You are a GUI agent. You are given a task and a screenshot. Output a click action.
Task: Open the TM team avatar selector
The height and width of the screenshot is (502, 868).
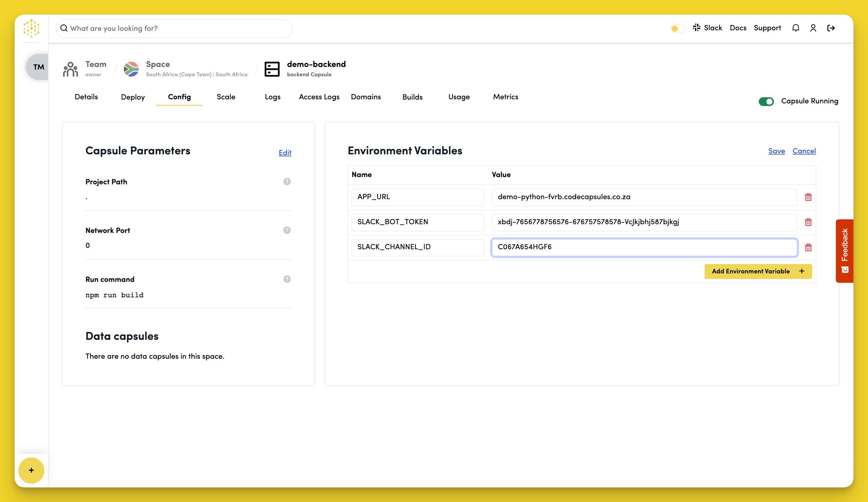[x=38, y=67]
